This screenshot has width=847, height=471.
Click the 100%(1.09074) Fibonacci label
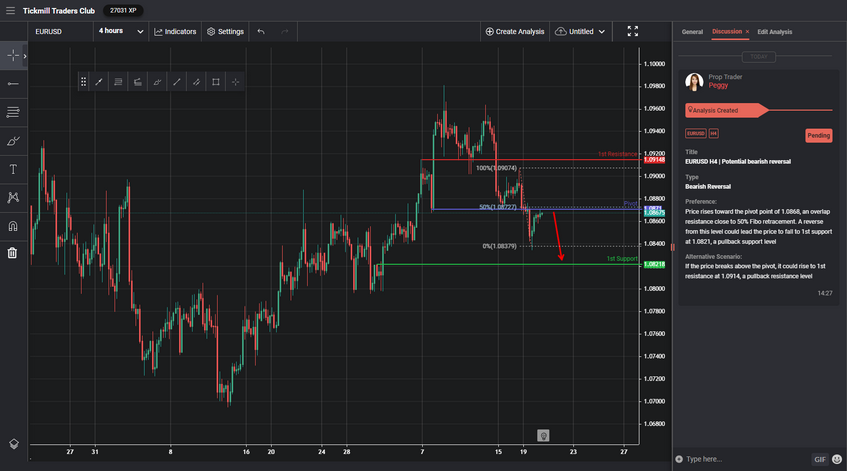coord(496,168)
